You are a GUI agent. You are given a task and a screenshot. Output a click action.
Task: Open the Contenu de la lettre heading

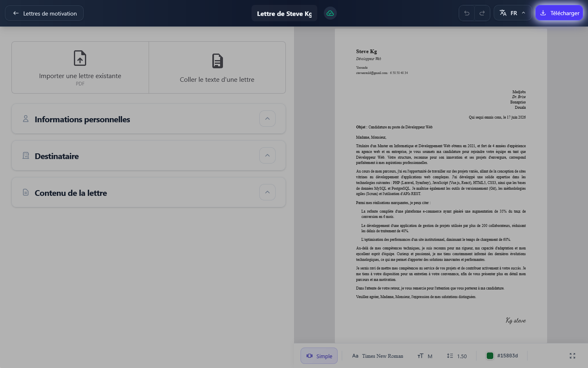[x=71, y=193]
